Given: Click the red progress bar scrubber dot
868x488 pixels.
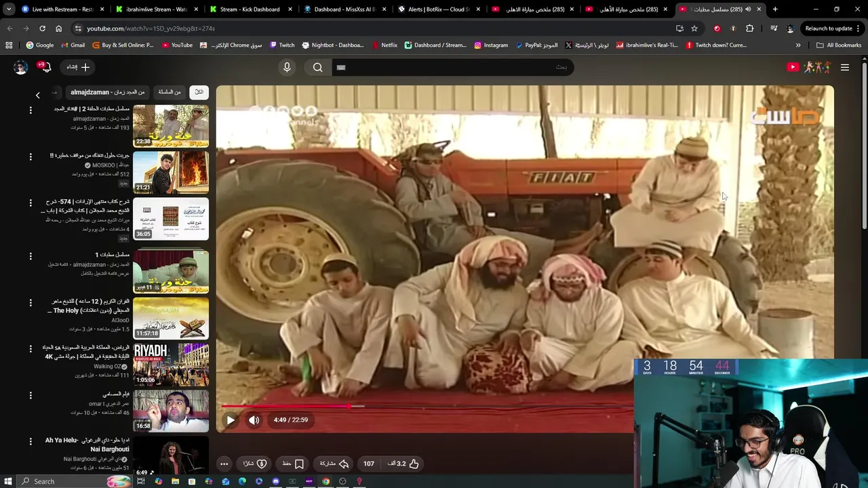Looking at the screenshot, I should pyautogui.click(x=349, y=406).
